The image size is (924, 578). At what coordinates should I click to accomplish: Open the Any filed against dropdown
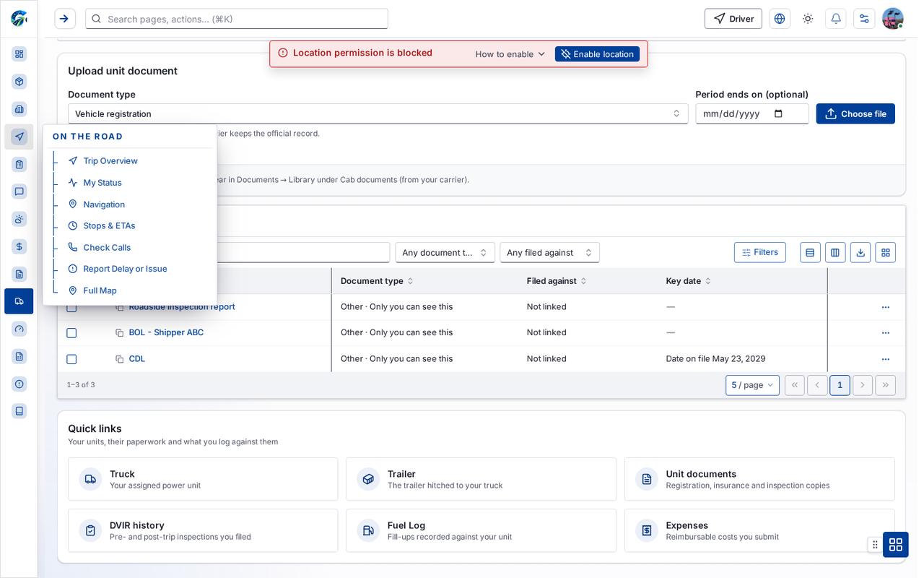pos(549,252)
